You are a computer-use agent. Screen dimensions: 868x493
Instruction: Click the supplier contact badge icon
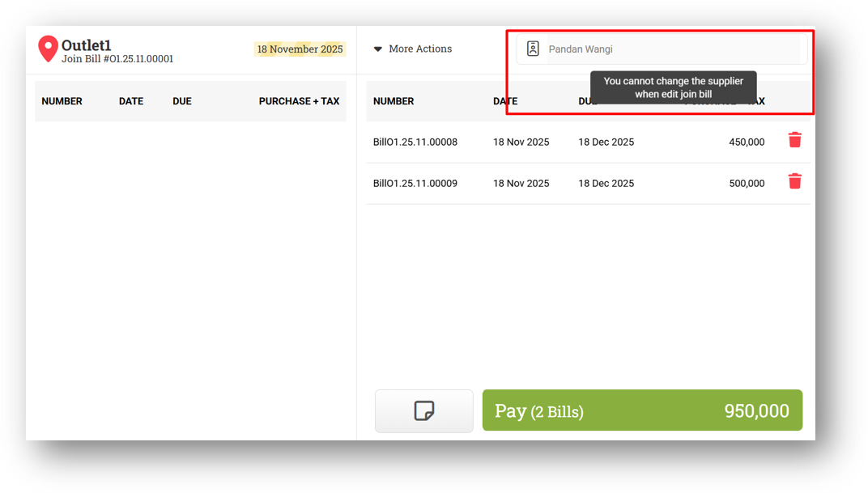coord(533,49)
